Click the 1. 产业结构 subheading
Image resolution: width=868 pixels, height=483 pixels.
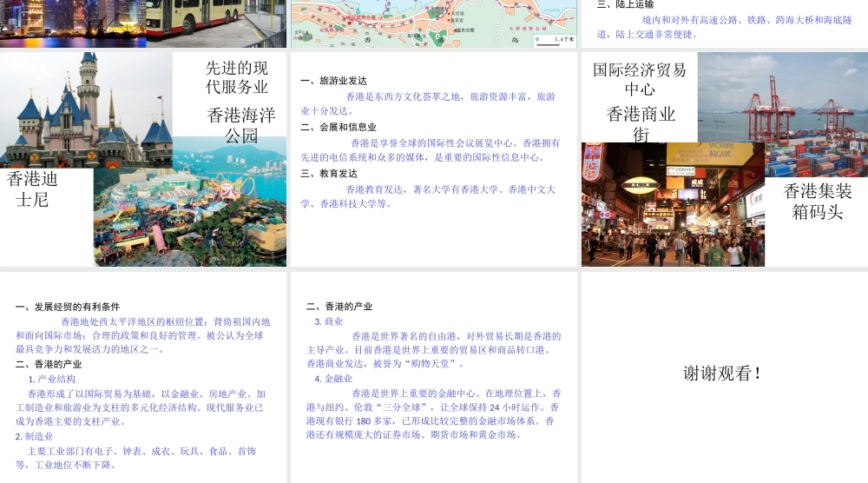point(51,380)
